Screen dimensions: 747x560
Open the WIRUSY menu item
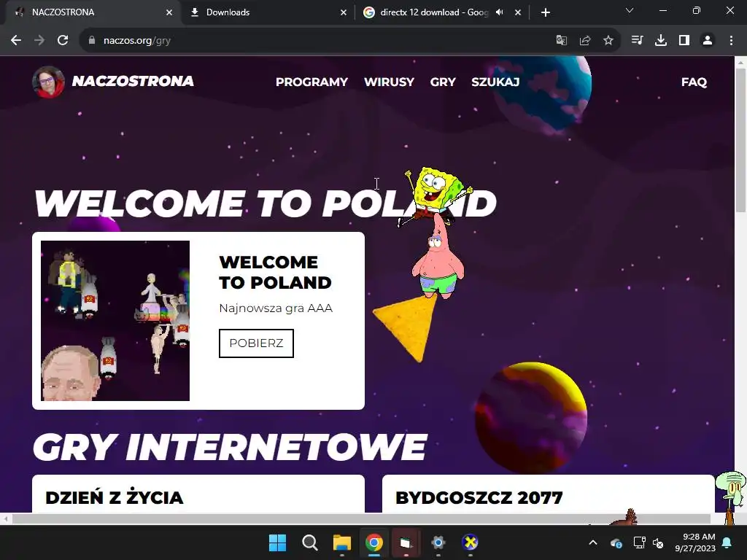pos(389,82)
